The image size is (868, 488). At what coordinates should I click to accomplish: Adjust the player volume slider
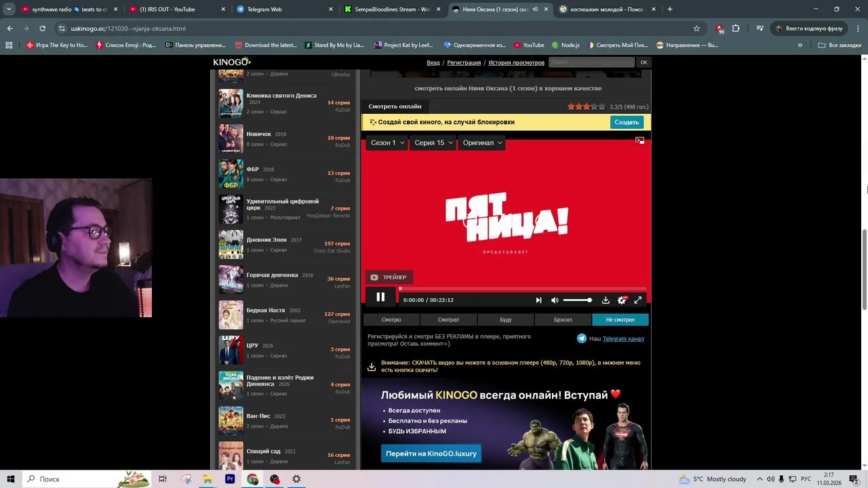577,300
